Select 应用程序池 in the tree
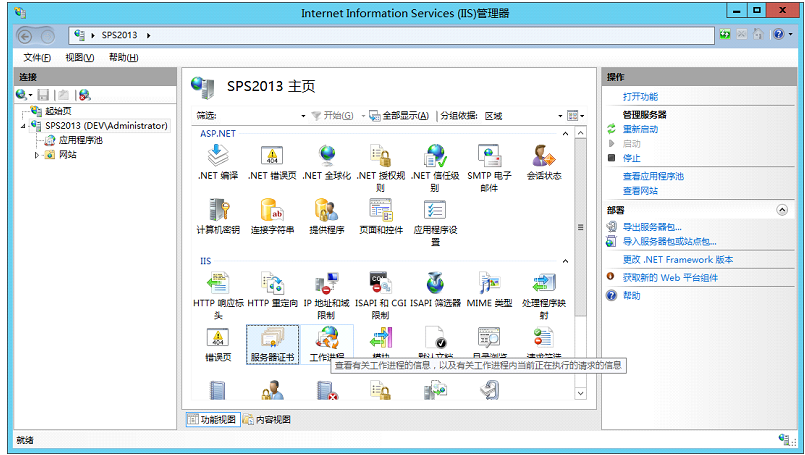This screenshot has width=805, height=455. click(81, 140)
